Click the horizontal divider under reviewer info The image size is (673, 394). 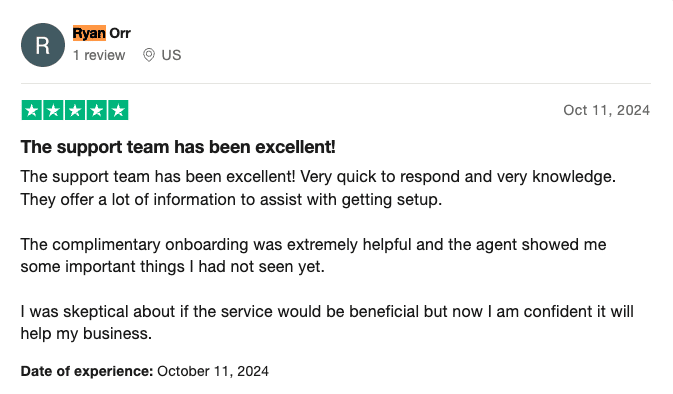[336, 83]
